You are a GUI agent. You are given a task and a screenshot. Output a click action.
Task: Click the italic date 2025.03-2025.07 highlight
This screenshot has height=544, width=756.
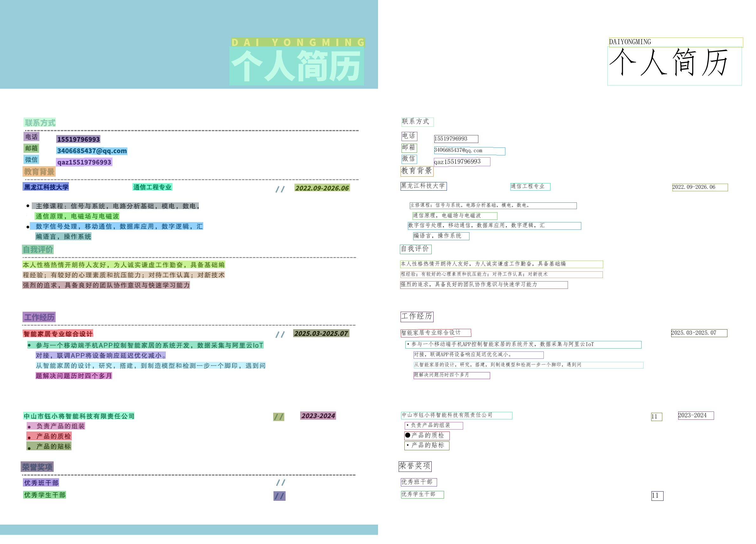321,333
